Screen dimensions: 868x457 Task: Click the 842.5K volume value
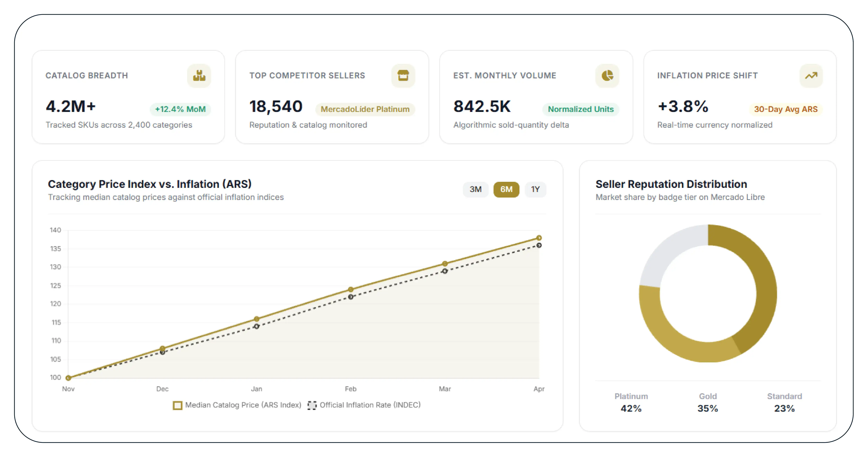click(482, 106)
